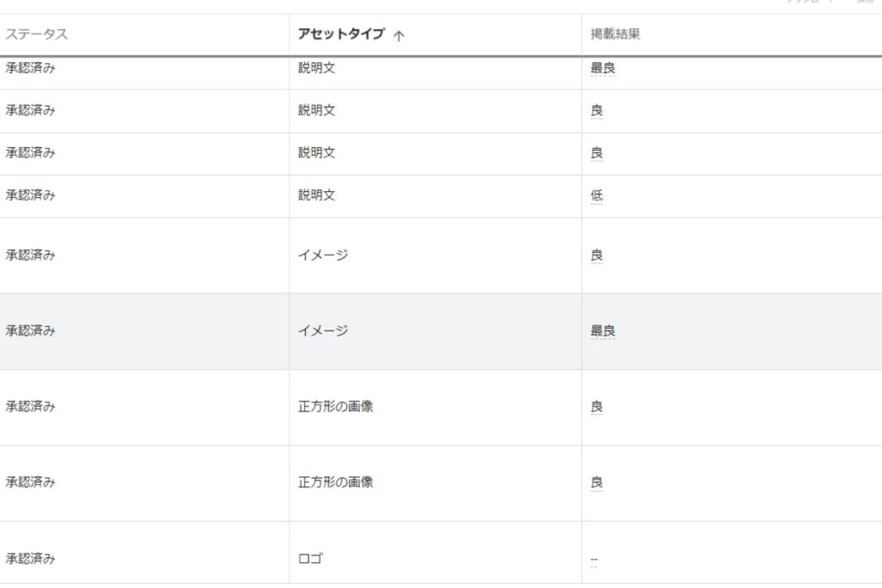Click the sort arrow beside アセットタイプ

coord(399,36)
